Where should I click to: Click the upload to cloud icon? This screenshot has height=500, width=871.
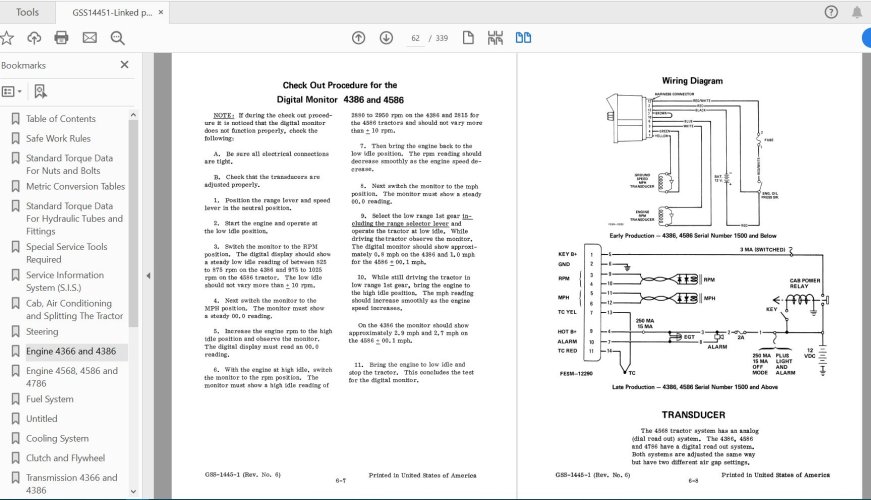34,38
